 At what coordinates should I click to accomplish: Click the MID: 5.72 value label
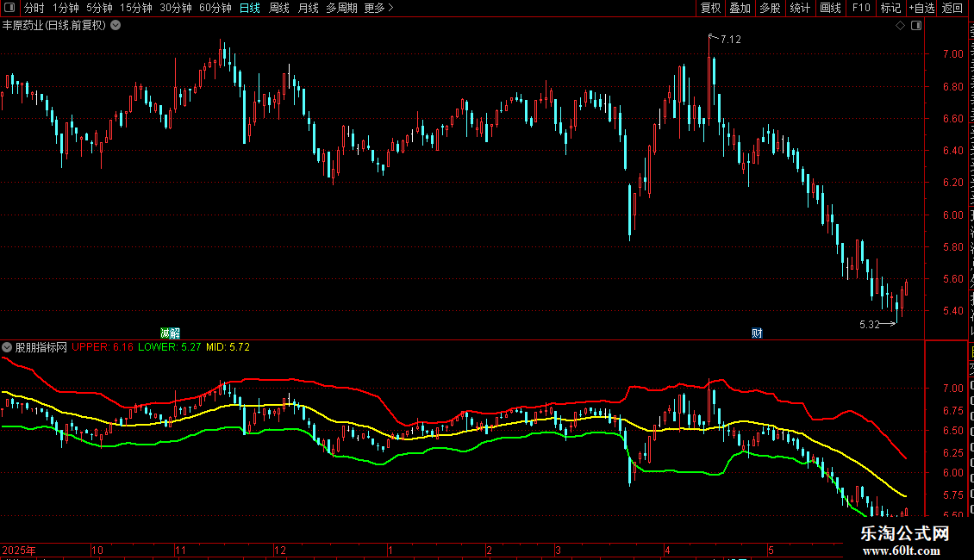point(228,347)
